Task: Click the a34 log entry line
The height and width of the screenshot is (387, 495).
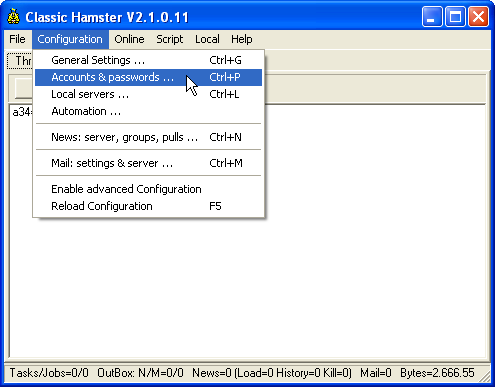Action: click(21, 112)
